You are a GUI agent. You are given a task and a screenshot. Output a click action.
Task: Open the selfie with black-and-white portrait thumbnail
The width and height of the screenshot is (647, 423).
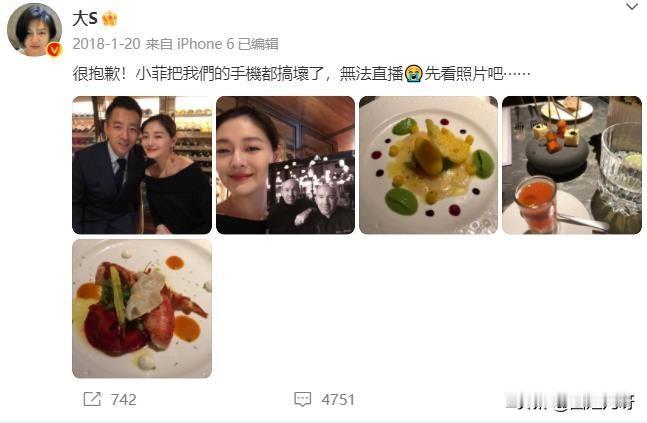[286, 165]
